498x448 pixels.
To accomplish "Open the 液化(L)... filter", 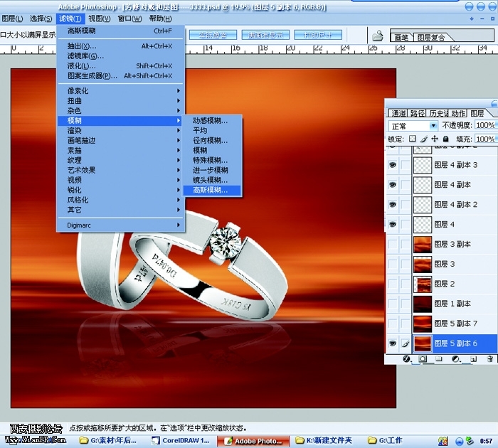I will pyautogui.click(x=82, y=66).
